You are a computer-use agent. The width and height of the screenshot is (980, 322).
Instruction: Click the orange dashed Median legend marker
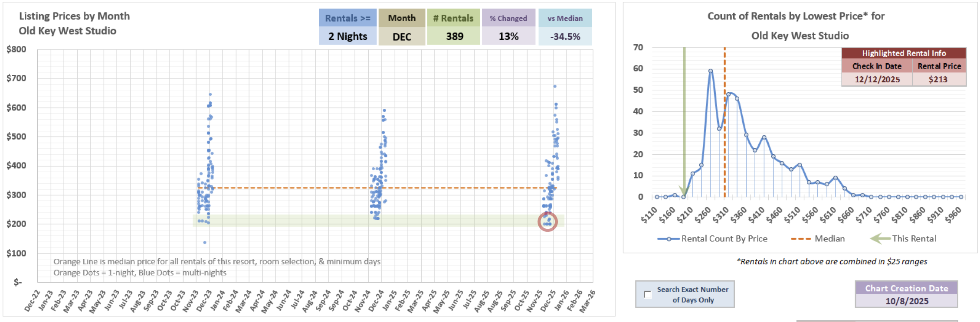800,239
